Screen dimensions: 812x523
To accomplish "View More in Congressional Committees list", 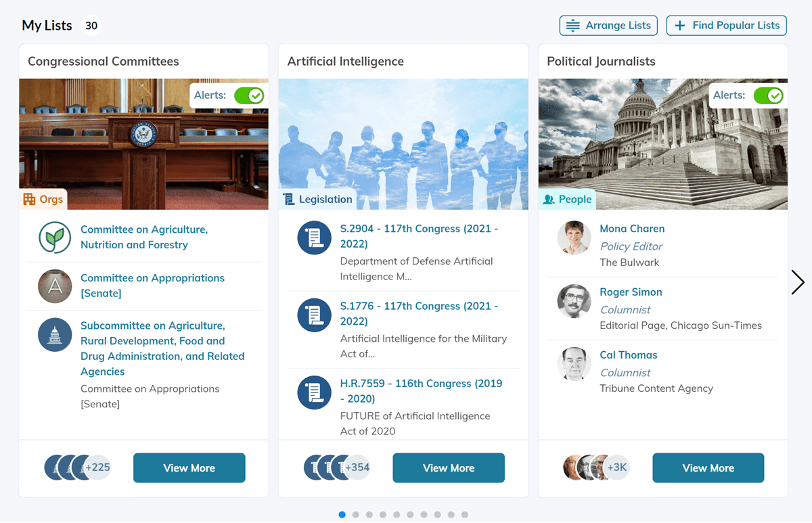I will click(x=189, y=468).
